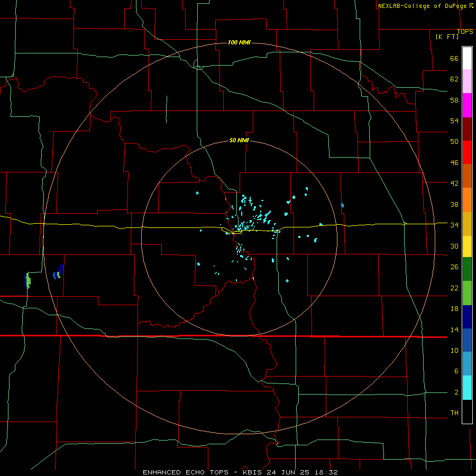Screen dimensions: 476x476
Task: Click the 46 legend value
Action: (454, 163)
